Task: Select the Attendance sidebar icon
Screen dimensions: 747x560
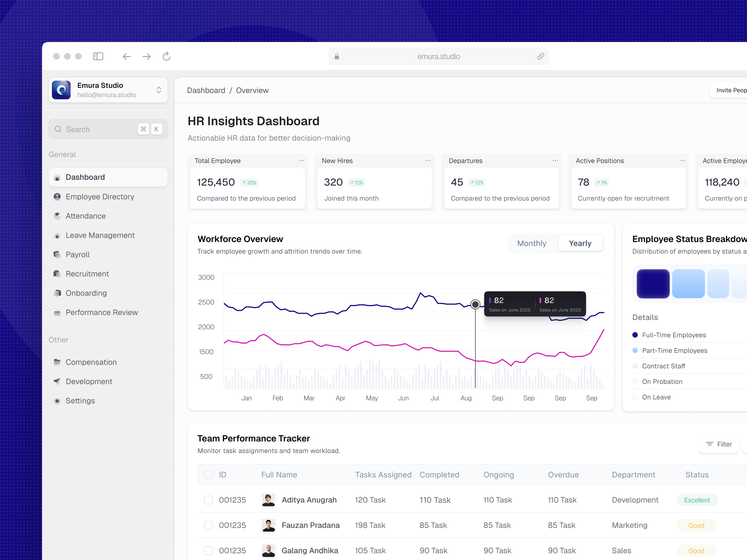Action: [x=57, y=216]
